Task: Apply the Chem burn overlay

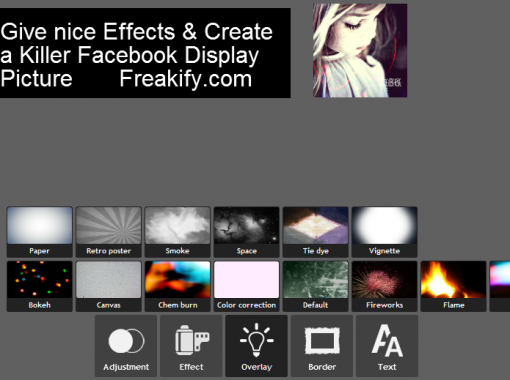Action: click(178, 286)
